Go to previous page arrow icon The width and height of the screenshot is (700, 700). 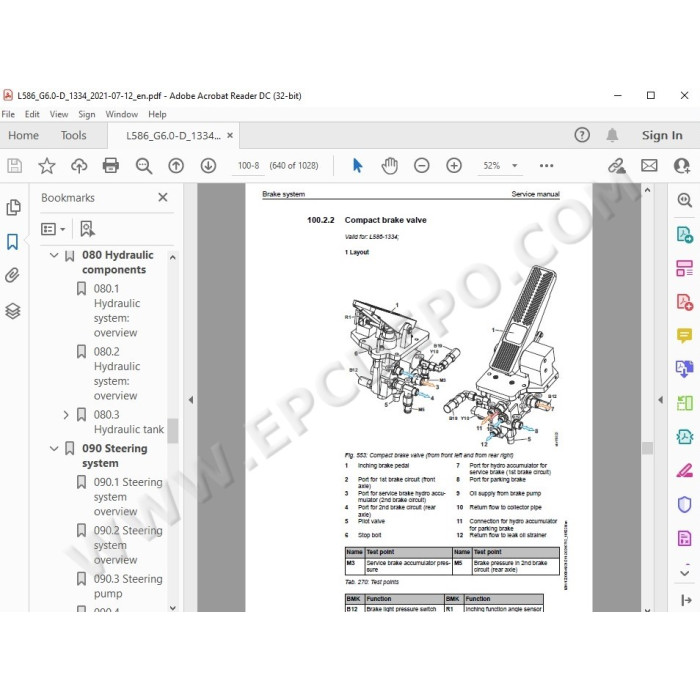click(176, 166)
